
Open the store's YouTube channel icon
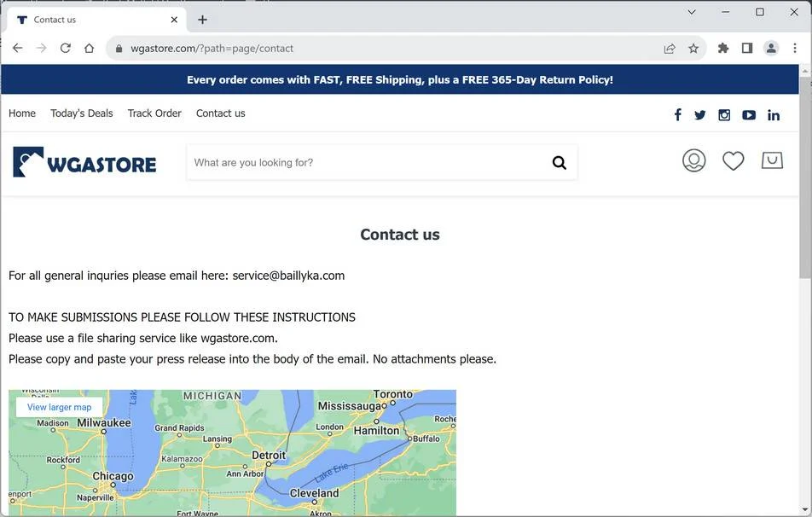[749, 115]
